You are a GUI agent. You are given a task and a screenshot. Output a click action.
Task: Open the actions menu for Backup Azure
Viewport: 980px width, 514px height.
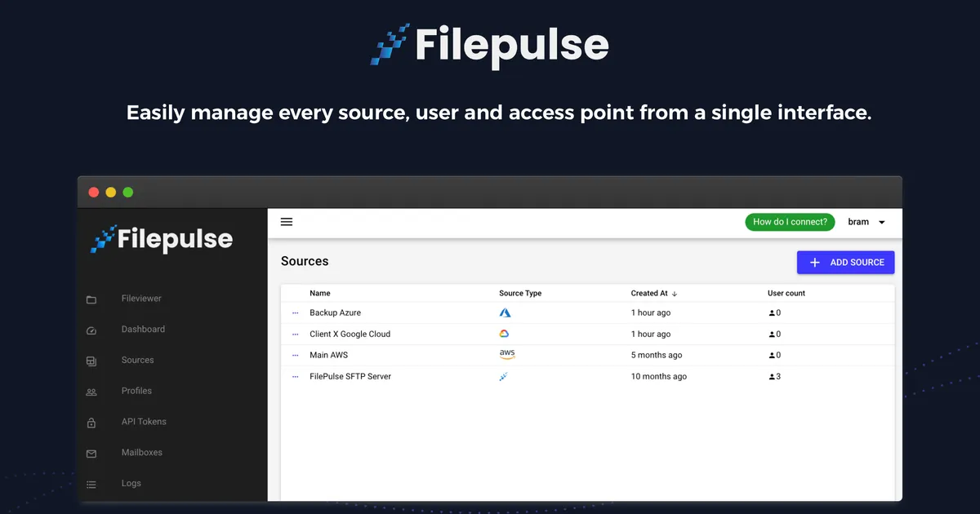tap(295, 312)
